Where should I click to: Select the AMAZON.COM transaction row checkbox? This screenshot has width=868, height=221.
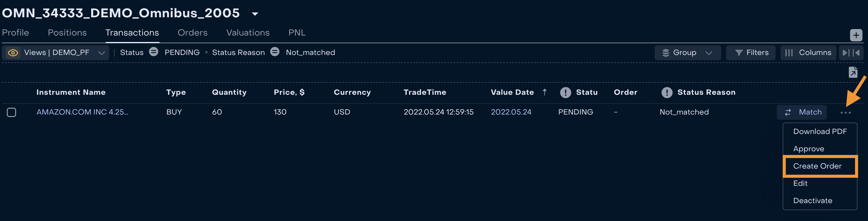11,112
